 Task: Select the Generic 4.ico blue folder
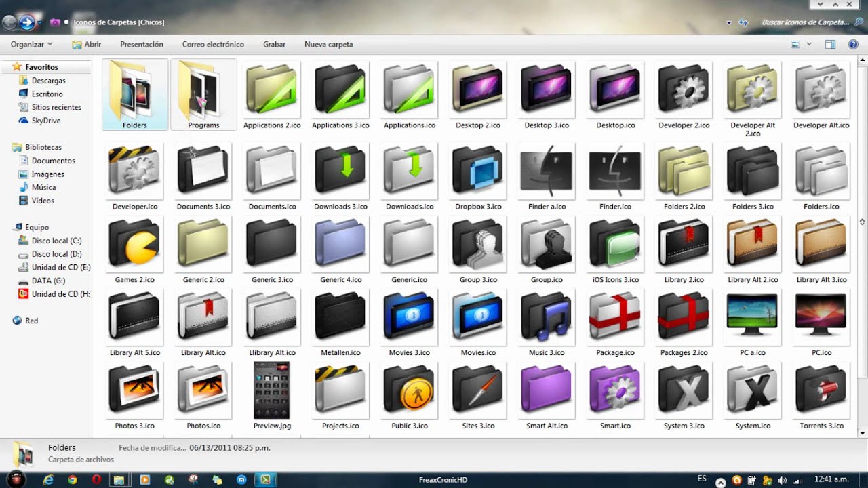pyautogui.click(x=340, y=249)
